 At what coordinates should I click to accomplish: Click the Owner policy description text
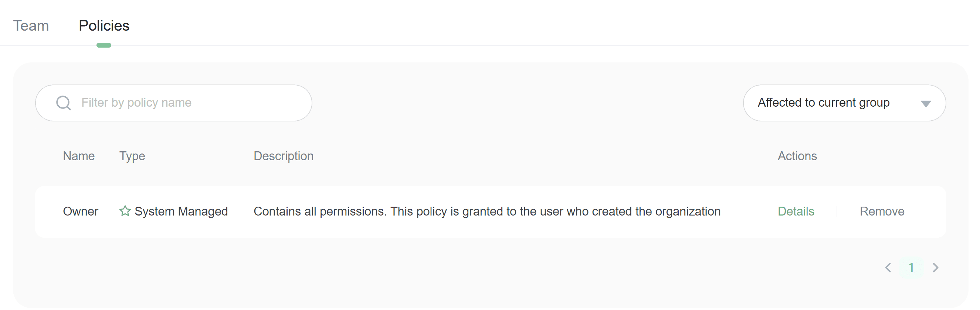[x=487, y=211]
